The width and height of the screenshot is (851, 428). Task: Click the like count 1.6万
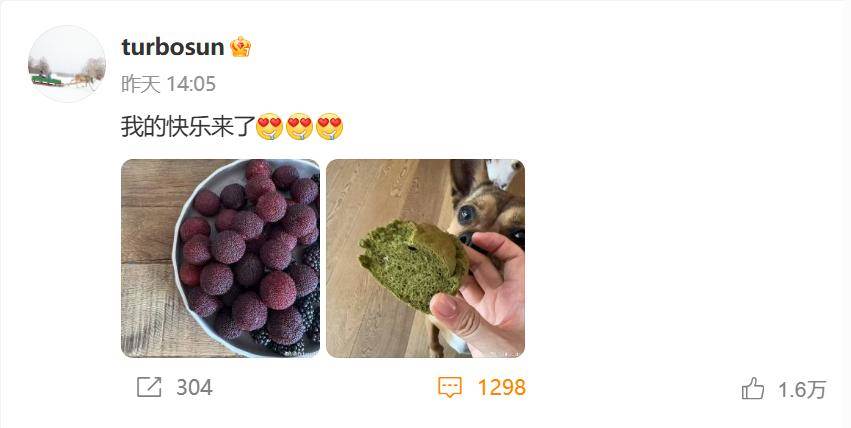tap(802, 389)
